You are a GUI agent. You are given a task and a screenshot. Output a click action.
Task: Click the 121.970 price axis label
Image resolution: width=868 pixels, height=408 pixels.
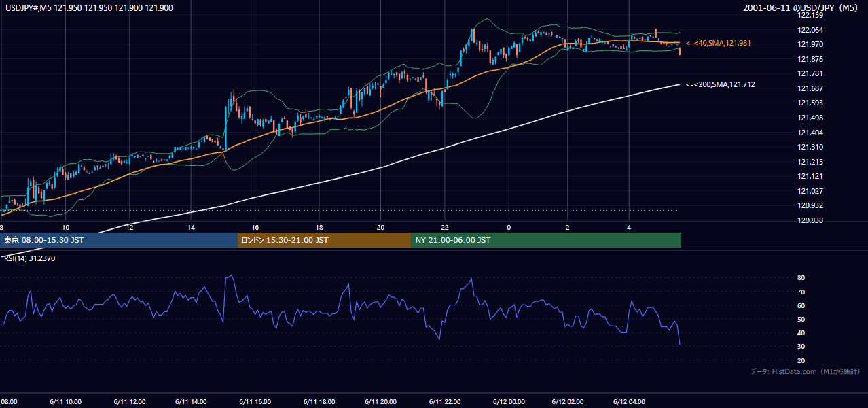click(x=810, y=44)
